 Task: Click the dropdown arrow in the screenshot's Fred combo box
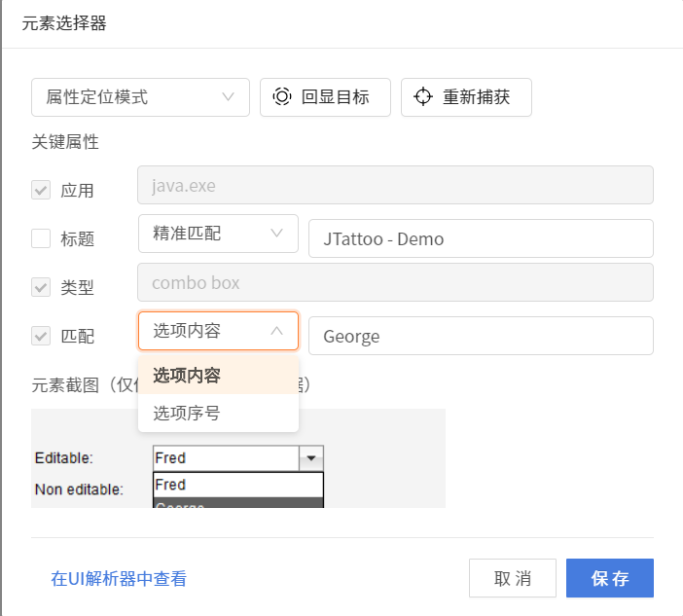(x=311, y=457)
